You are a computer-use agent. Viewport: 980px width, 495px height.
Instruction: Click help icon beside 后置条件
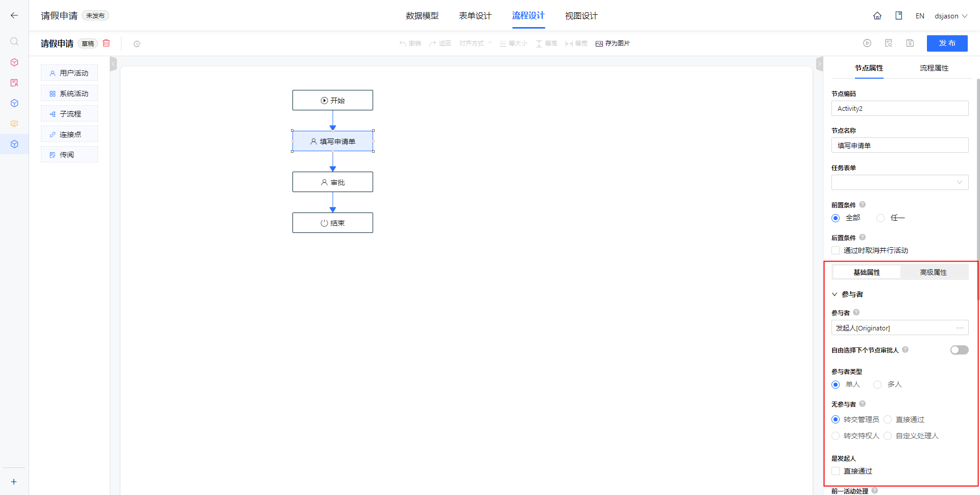[863, 237]
